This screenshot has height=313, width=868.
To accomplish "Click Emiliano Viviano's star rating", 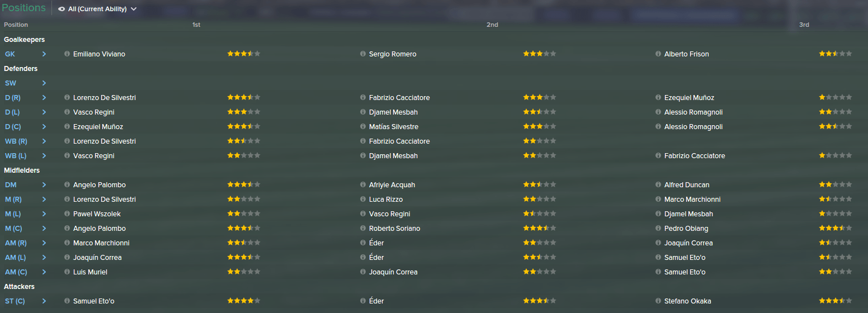I will point(244,54).
